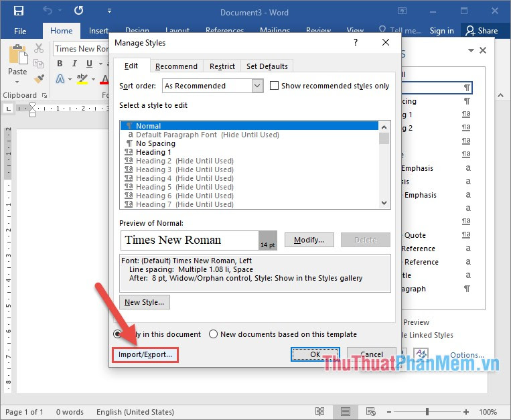Switch to Home ribbon tab

pyautogui.click(x=61, y=31)
